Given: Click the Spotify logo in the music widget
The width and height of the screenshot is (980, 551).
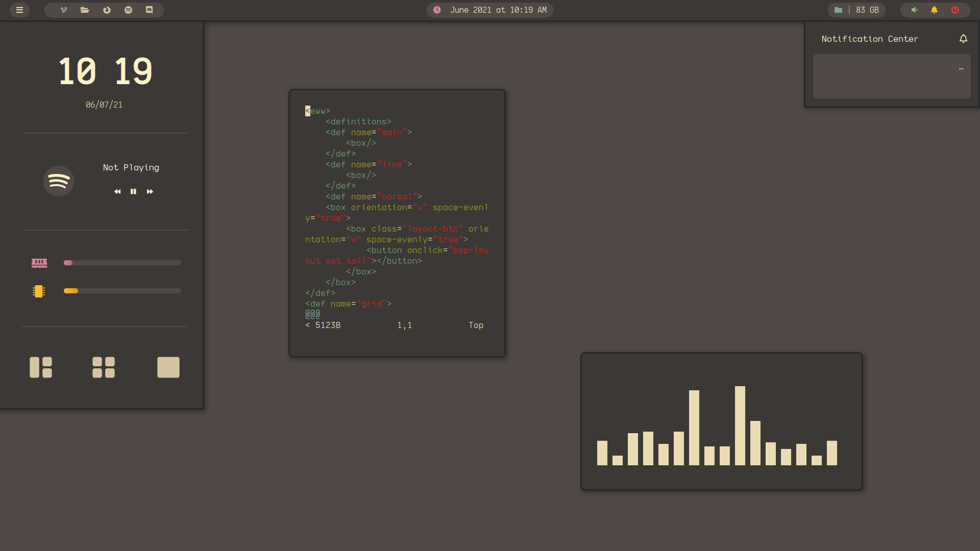Looking at the screenshot, I should coord(59,181).
